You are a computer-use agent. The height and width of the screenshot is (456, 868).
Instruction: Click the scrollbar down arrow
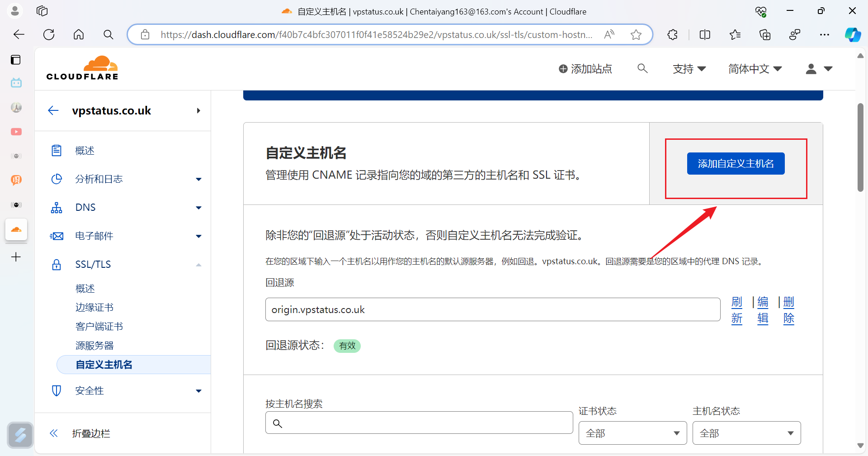[x=860, y=446]
